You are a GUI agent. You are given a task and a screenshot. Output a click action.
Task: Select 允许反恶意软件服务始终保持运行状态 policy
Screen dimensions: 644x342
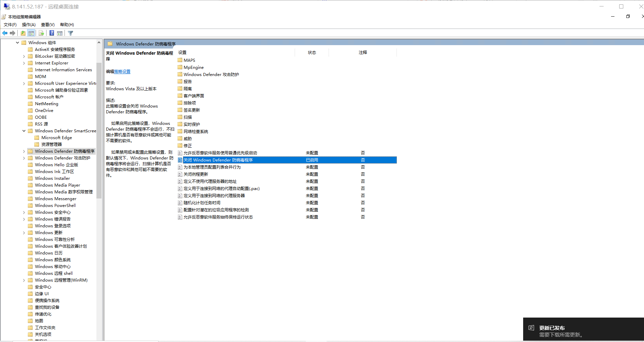[x=218, y=217]
